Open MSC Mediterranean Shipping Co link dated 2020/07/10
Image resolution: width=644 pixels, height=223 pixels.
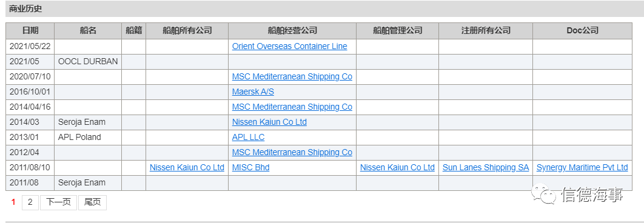point(292,77)
